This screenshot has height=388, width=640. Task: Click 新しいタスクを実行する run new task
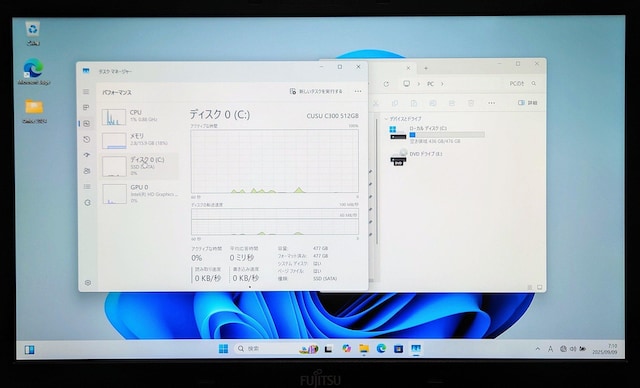point(316,91)
